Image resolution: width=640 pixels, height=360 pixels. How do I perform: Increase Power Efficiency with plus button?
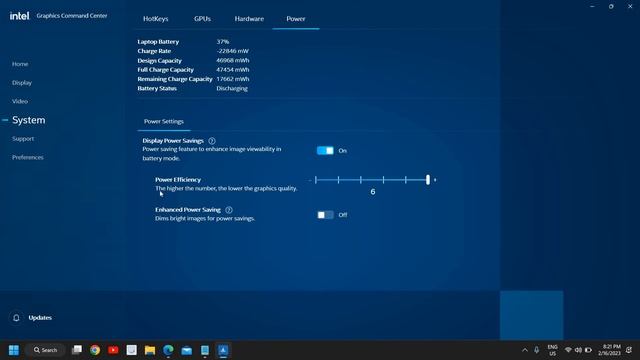pos(435,180)
